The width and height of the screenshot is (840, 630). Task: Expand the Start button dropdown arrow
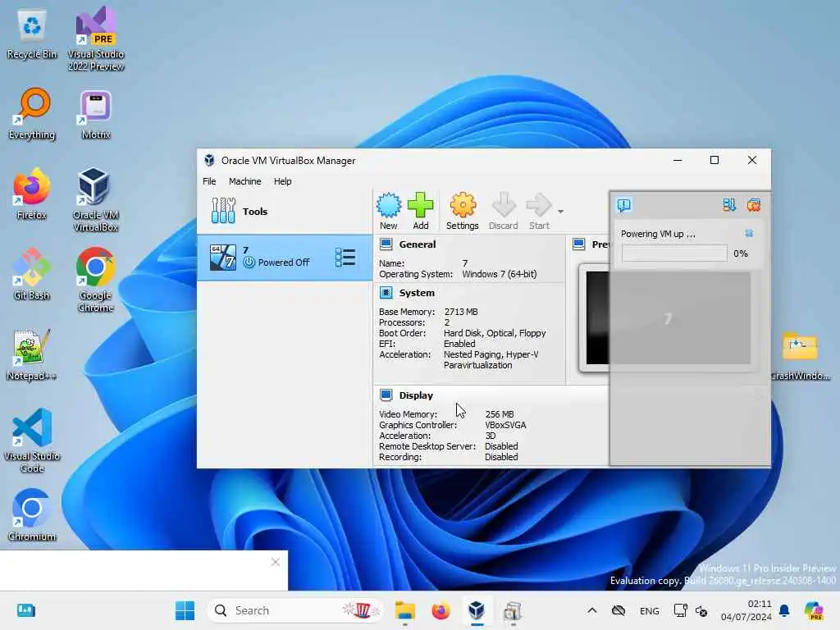click(x=560, y=212)
